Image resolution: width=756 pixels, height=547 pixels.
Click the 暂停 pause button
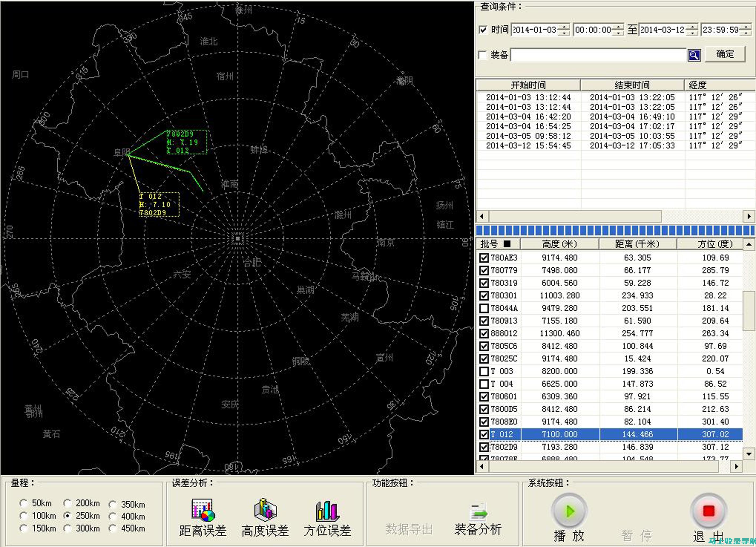point(636,536)
